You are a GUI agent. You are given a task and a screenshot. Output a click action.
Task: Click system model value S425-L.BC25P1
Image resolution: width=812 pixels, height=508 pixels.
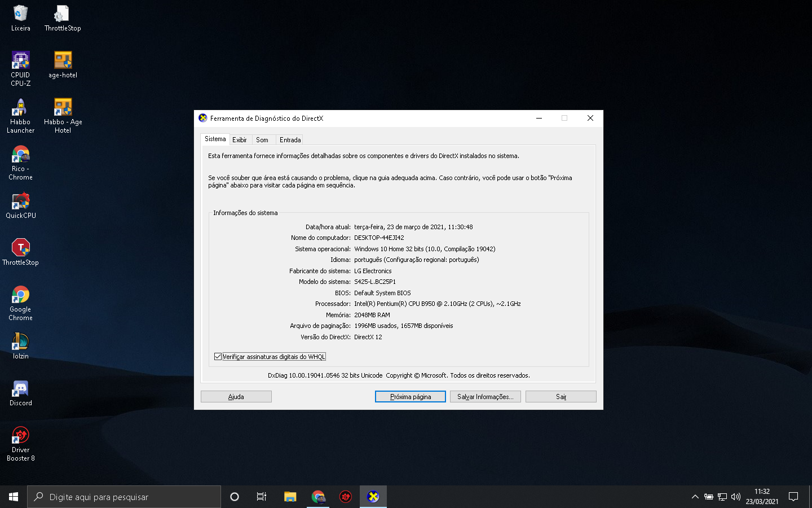pyautogui.click(x=375, y=282)
